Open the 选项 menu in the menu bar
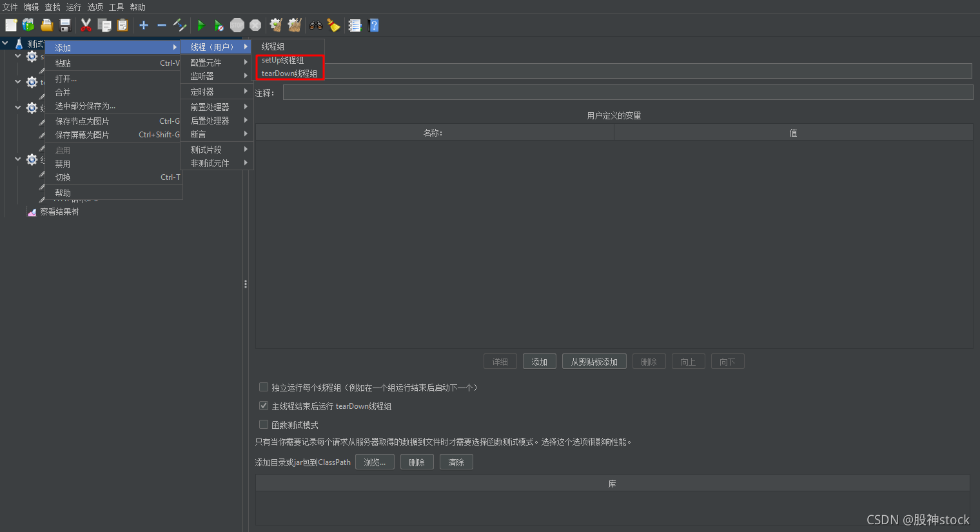980x532 pixels. pos(95,7)
